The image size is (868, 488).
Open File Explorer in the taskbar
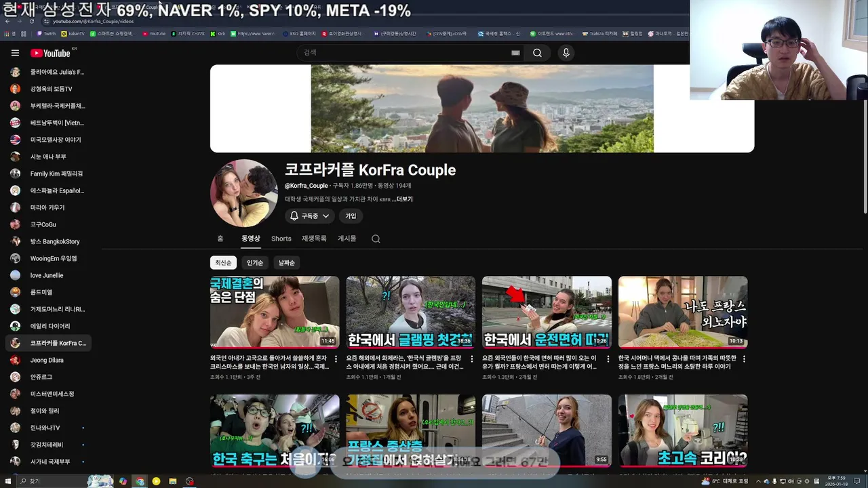(x=173, y=481)
